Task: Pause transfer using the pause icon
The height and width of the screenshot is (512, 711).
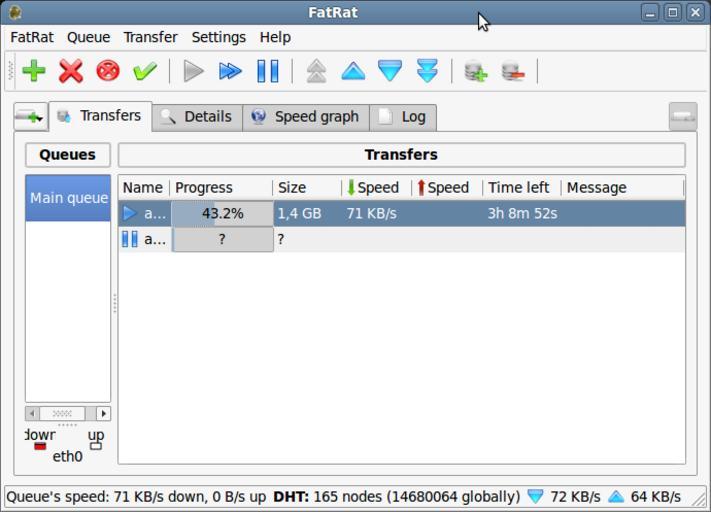Action: pyautogui.click(x=268, y=71)
